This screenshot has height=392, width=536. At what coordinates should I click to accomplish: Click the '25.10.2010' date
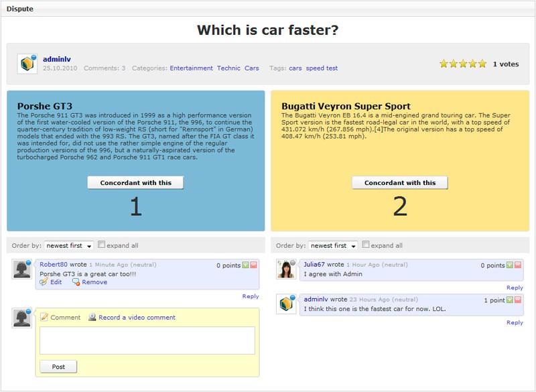pos(60,68)
